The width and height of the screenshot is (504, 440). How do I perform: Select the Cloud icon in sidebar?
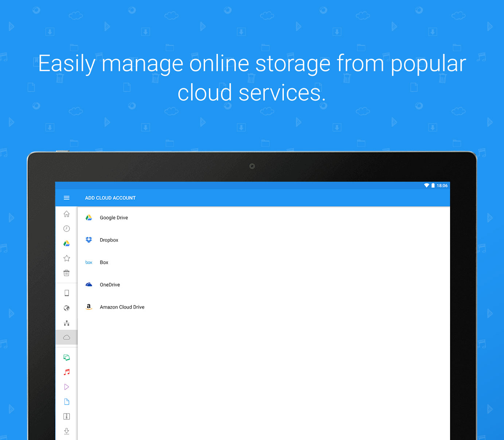[x=67, y=337]
